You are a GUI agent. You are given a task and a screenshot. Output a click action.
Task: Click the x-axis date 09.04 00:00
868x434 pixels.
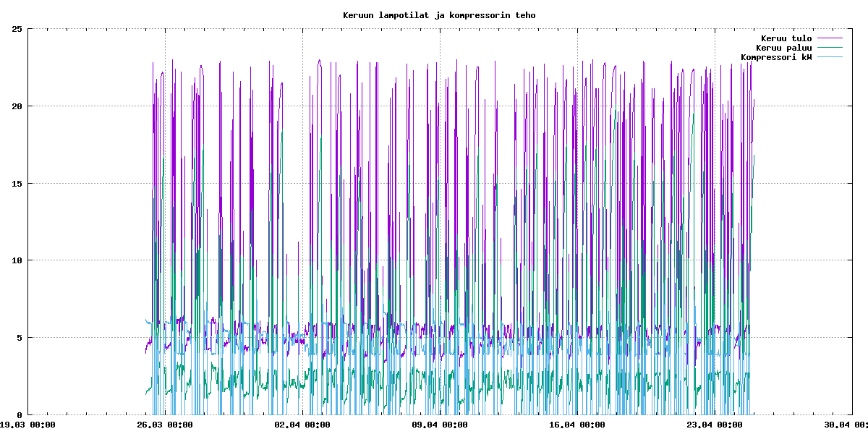click(440, 425)
